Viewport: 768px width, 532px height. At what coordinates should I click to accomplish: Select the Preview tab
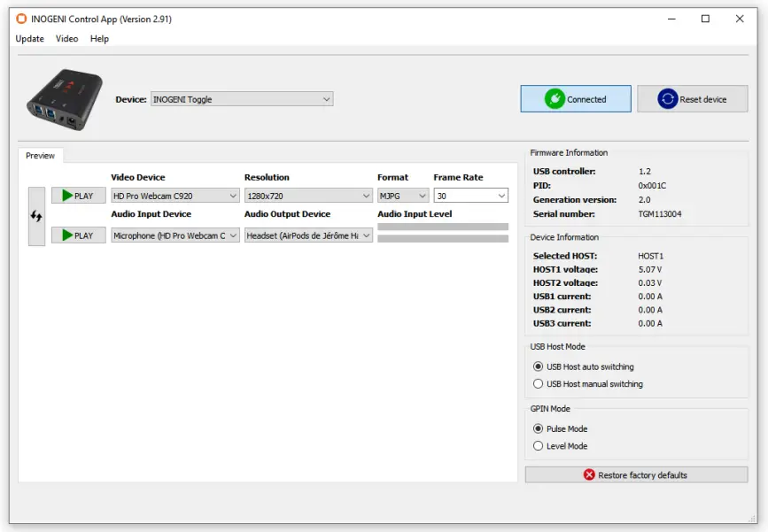pyautogui.click(x=41, y=155)
